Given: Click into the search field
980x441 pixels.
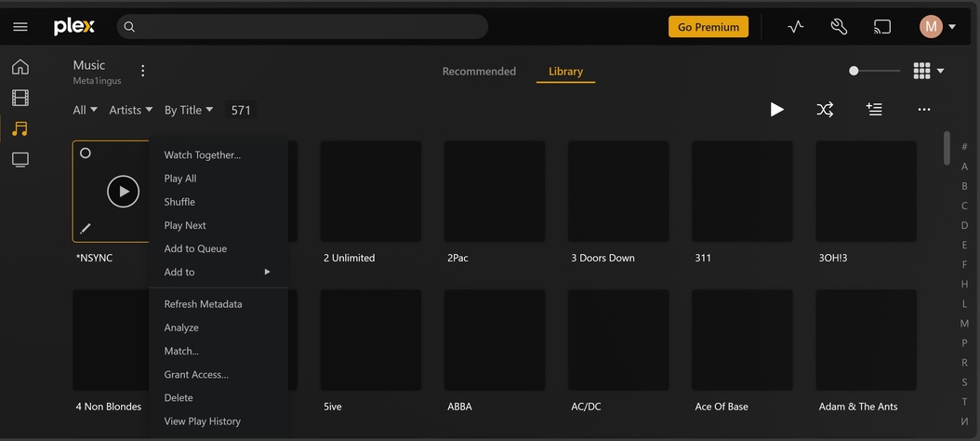Looking at the screenshot, I should click(302, 27).
